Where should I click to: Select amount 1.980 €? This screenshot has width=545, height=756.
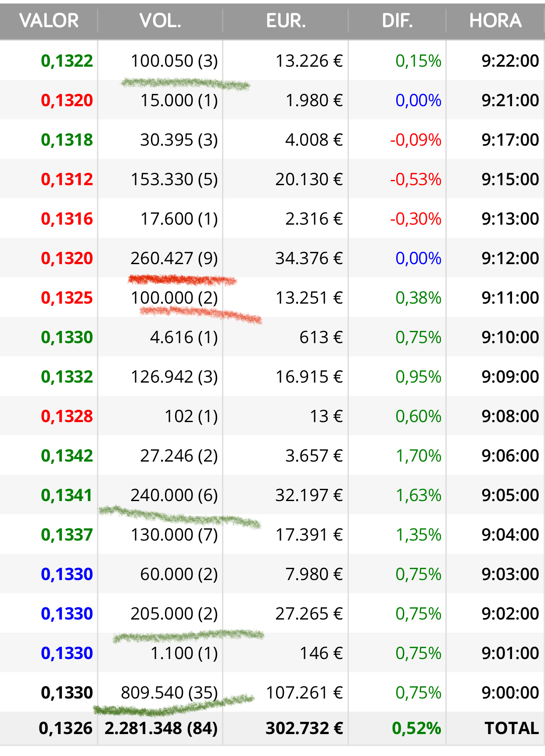tap(314, 100)
